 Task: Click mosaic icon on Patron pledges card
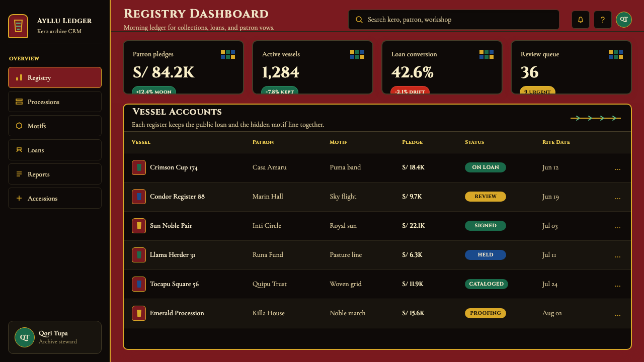point(228,54)
